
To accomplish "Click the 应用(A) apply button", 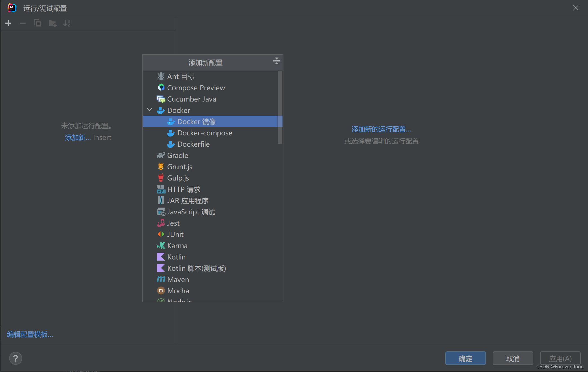I will 560,358.
